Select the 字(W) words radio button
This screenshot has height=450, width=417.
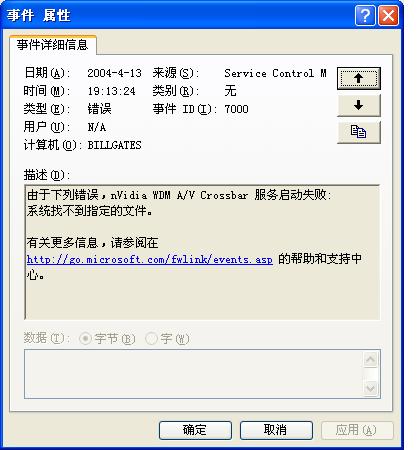(151, 339)
